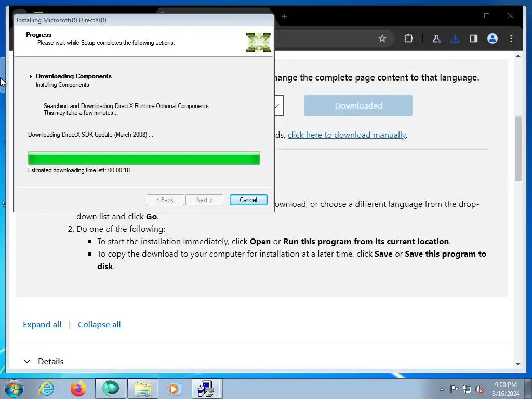Click the disabled Next button
532x399 pixels.
point(204,200)
